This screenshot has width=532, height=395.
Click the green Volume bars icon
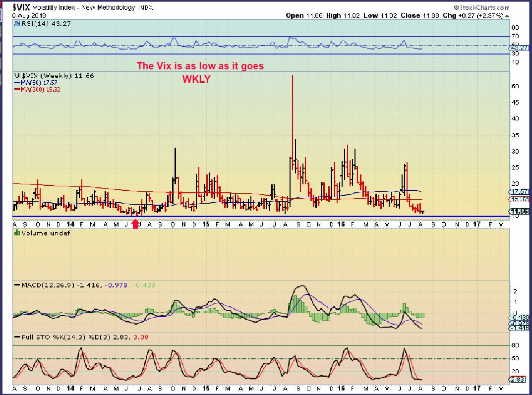17,233
